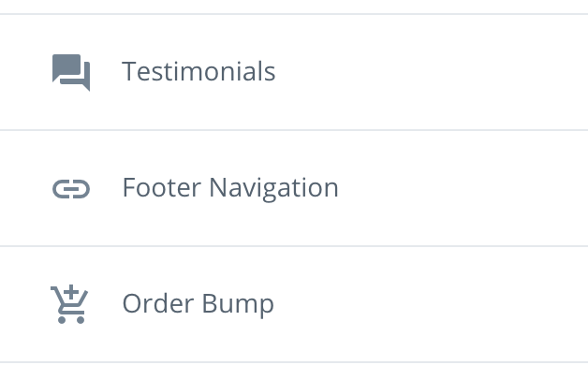Choose the double speech bubble glyph
This screenshot has width=588, height=365.
(71, 72)
